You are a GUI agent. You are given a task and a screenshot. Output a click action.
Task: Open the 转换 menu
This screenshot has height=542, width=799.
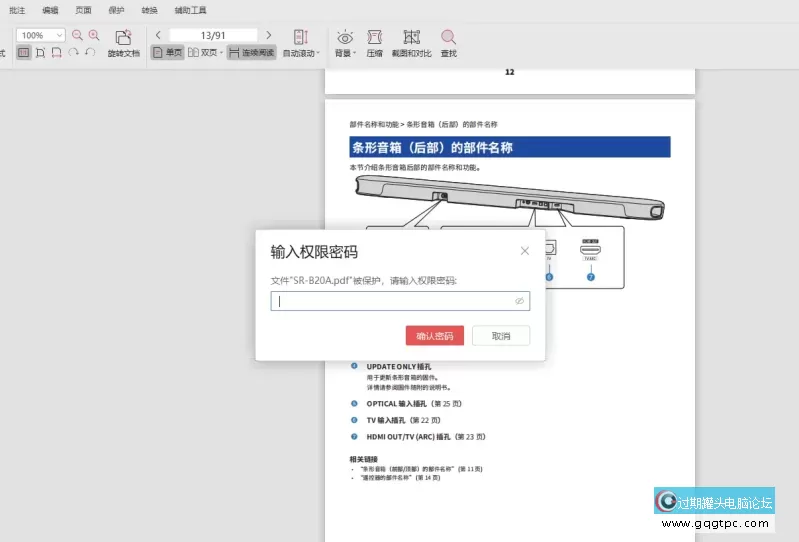[x=149, y=10]
